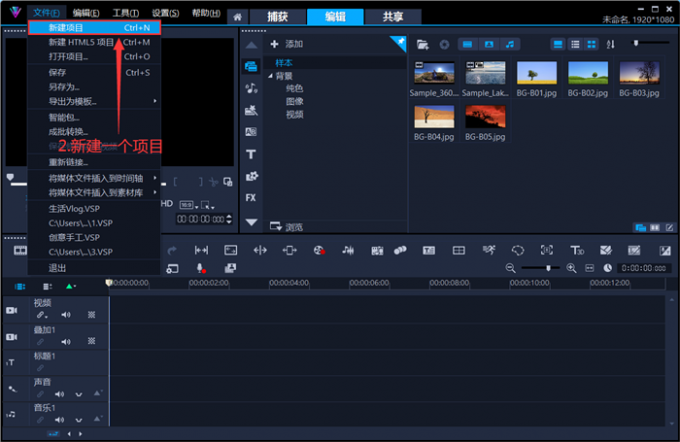Open the FX filter library
The image size is (680, 442).
click(251, 198)
